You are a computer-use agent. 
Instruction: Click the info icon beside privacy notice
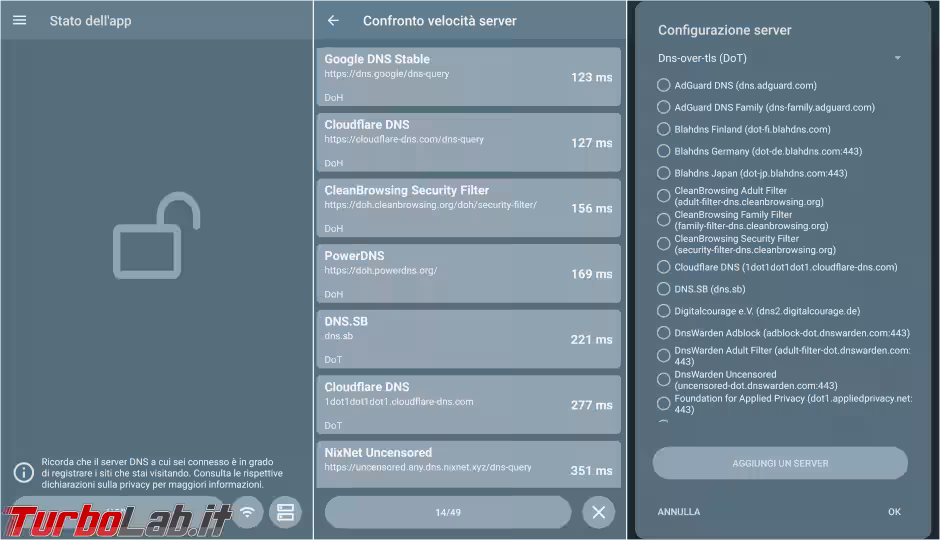22,472
